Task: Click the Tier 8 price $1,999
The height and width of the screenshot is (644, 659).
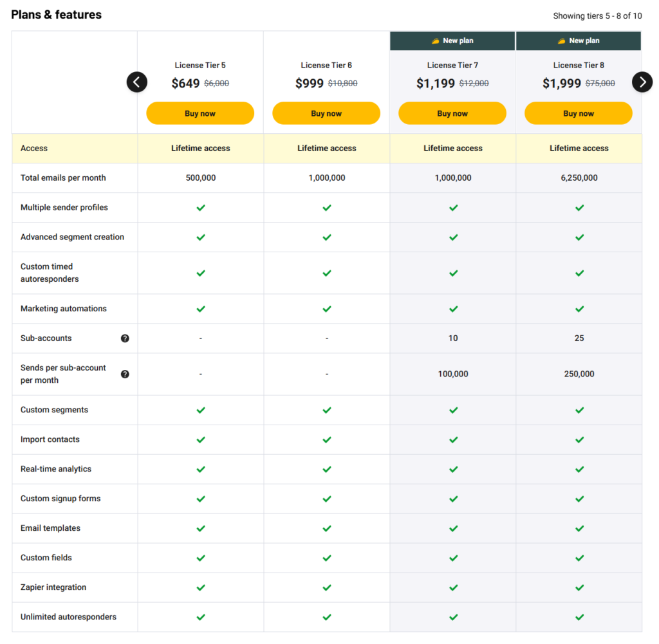Action: 561,83
